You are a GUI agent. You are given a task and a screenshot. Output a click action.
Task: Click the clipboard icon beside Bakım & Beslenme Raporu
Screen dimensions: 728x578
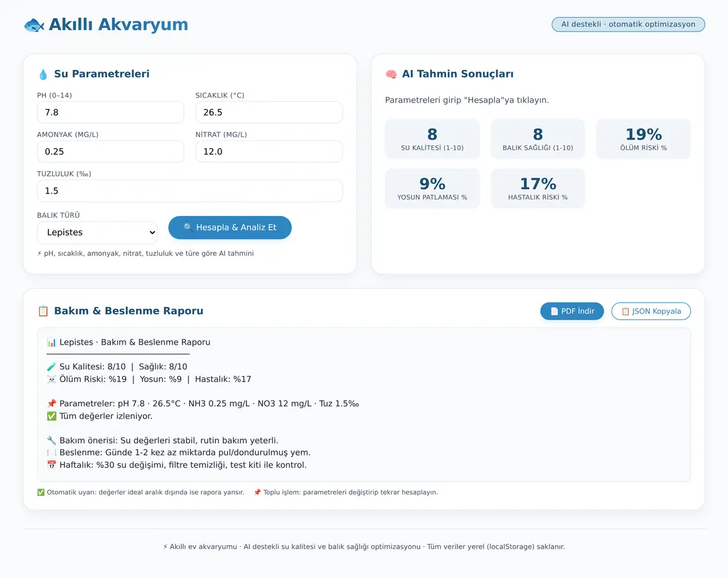(43, 311)
